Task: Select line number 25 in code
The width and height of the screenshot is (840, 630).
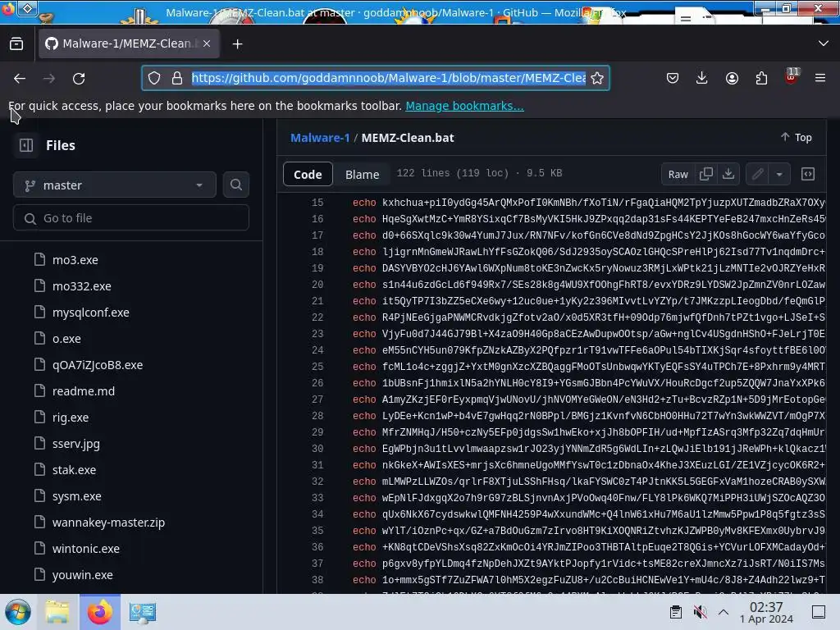Action: [317, 367]
